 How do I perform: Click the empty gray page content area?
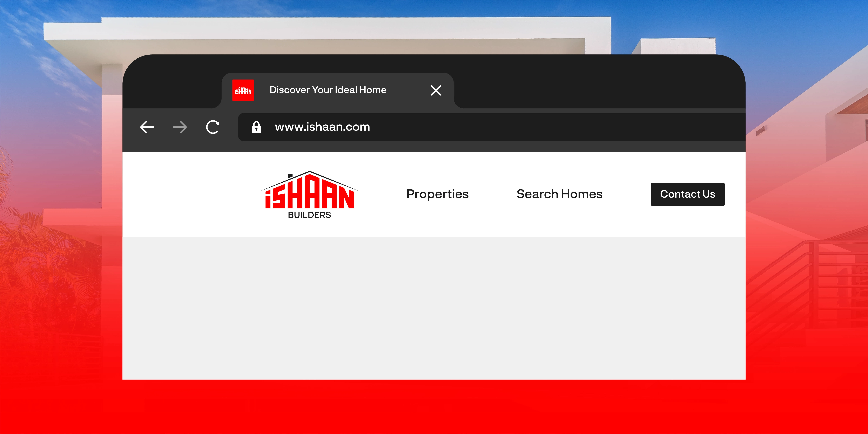434,308
